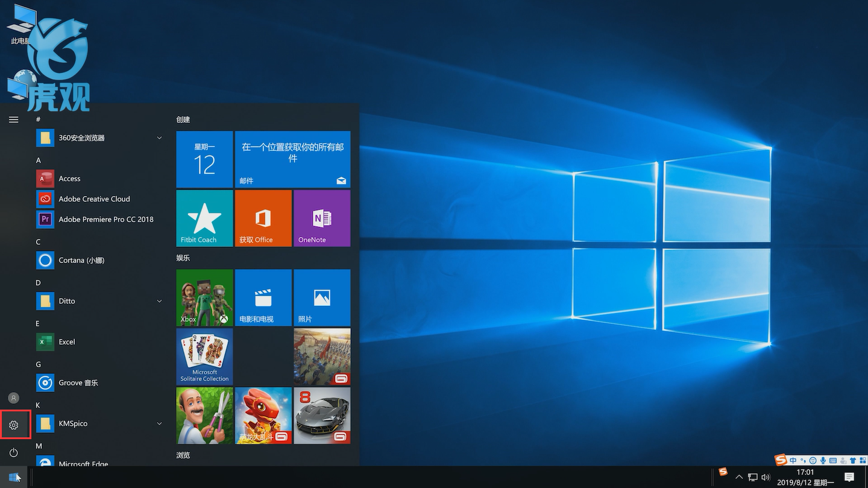This screenshot has height=488, width=868.
Task: Open Microsoft Solitaire Collection tile
Action: point(204,356)
